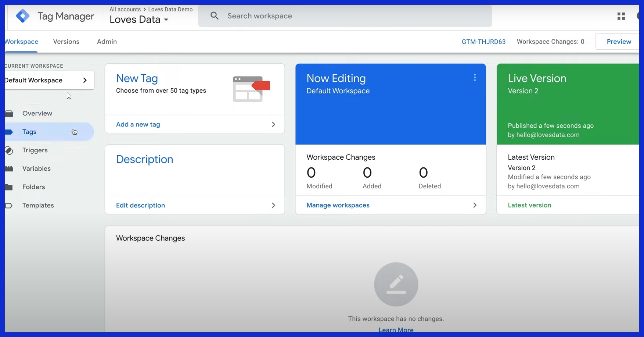The height and width of the screenshot is (337, 644).
Task: Click the All accounts breadcrumb
Action: (125, 9)
